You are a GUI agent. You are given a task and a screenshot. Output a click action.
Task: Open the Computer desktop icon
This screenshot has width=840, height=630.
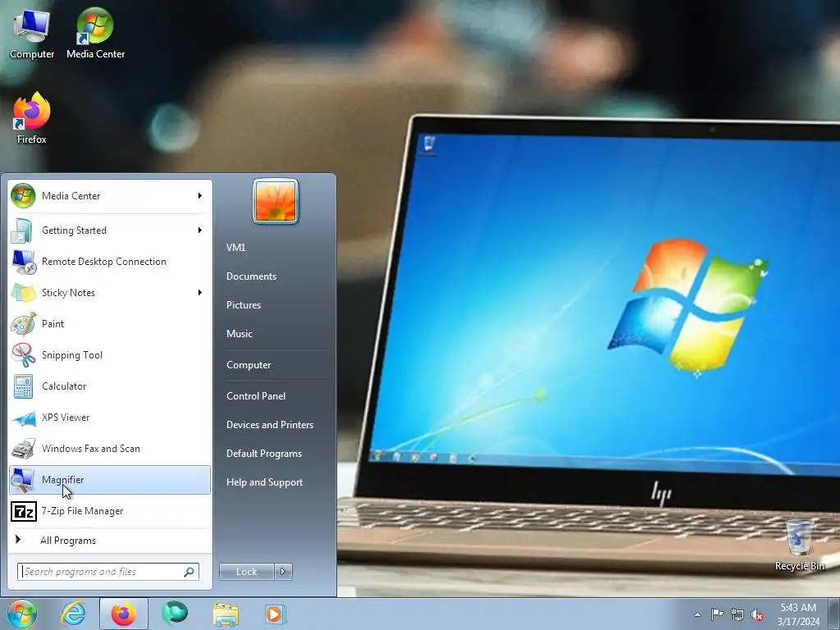pos(32,33)
